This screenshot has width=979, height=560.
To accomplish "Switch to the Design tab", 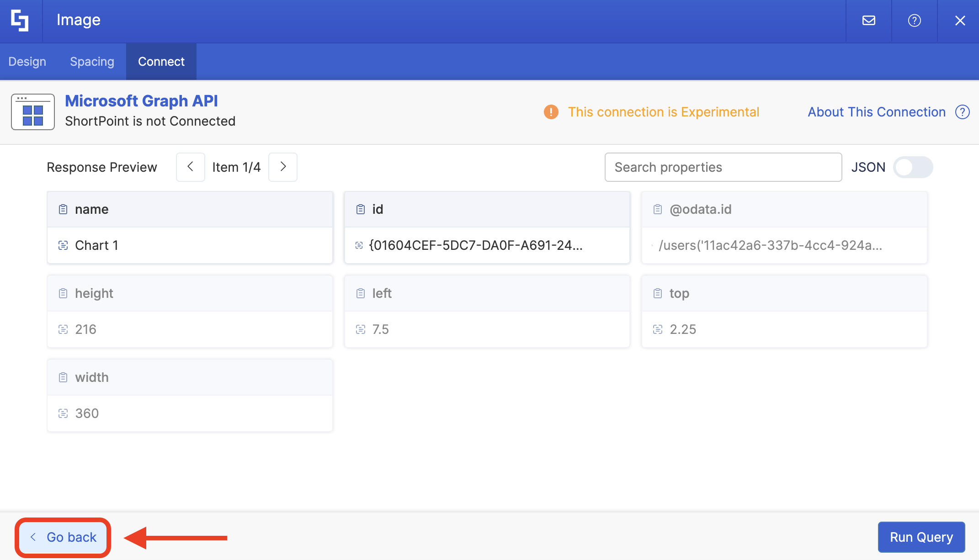I will click(x=27, y=62).
